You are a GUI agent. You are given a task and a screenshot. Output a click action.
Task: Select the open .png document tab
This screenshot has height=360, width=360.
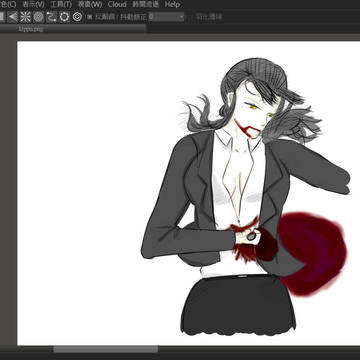pyautogui.click(x=73, y=29)
